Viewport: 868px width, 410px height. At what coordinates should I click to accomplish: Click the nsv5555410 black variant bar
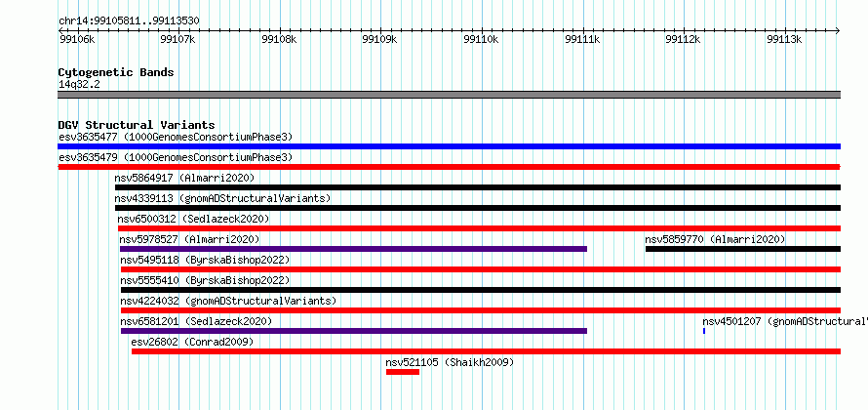(x=481, y=290)
